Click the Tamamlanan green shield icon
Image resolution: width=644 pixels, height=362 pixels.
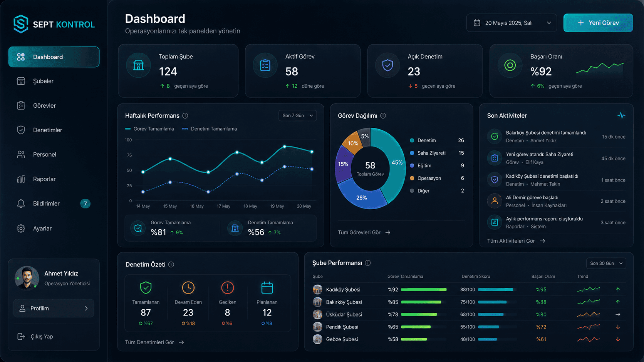coord(146,287)
